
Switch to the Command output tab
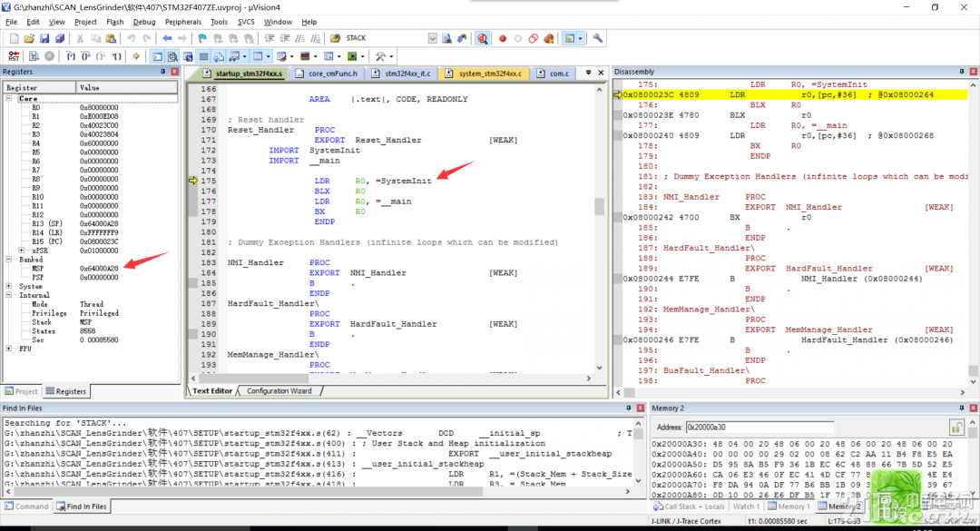pyautogui.click(x=26, y=506)
